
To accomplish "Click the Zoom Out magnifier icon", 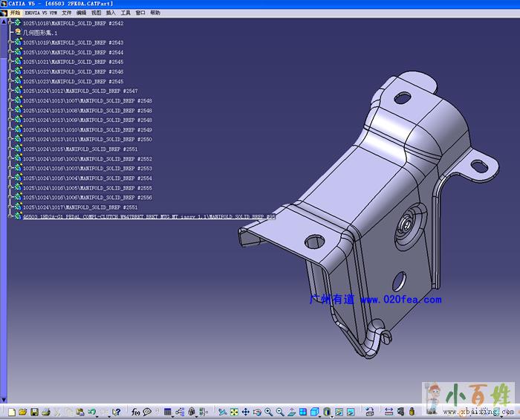I will (x=280, y=412).
